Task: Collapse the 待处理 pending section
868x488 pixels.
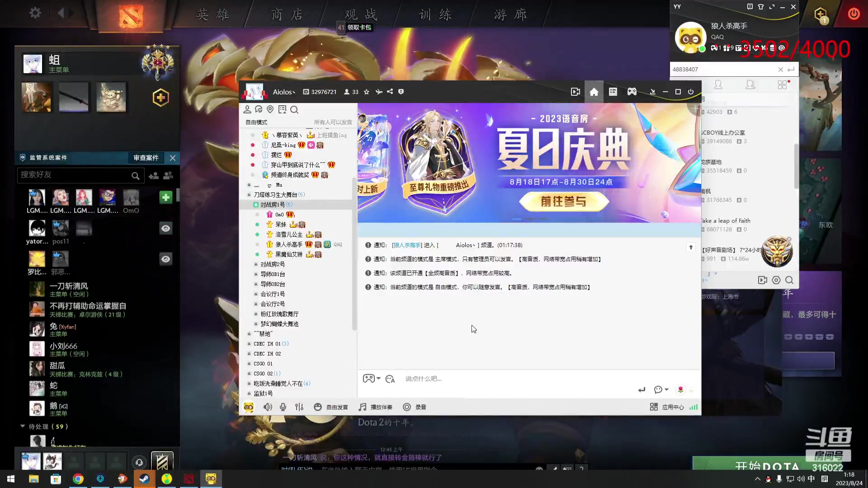Action: (x=23, y=426)
